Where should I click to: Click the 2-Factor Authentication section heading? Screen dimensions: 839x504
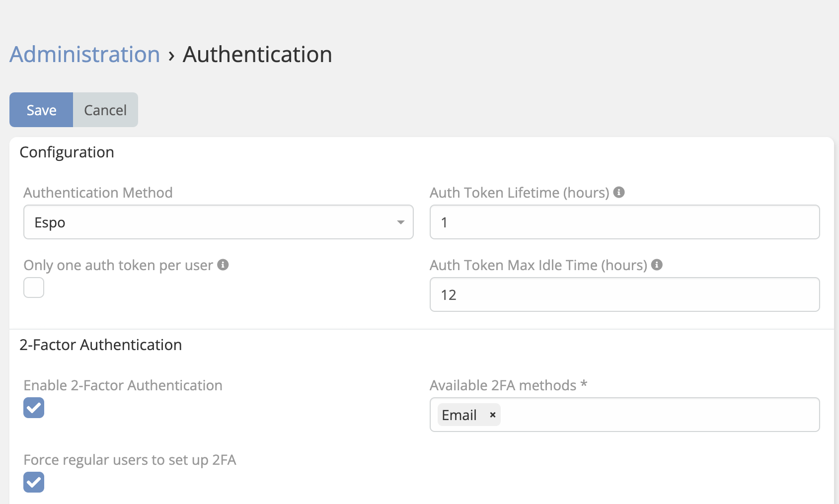[101, 345]
